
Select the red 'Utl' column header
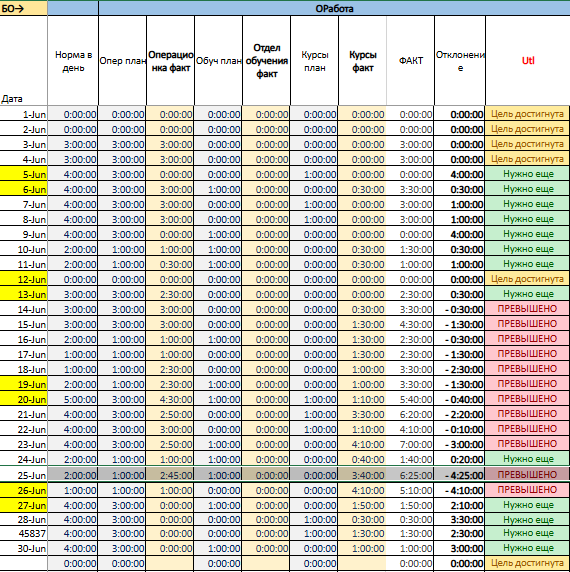click(528, 61)
